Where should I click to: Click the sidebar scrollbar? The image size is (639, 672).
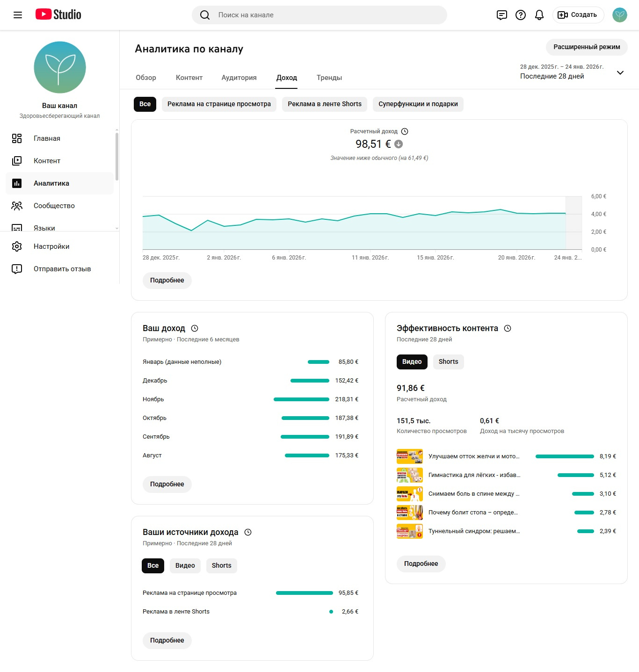point(117,157)
